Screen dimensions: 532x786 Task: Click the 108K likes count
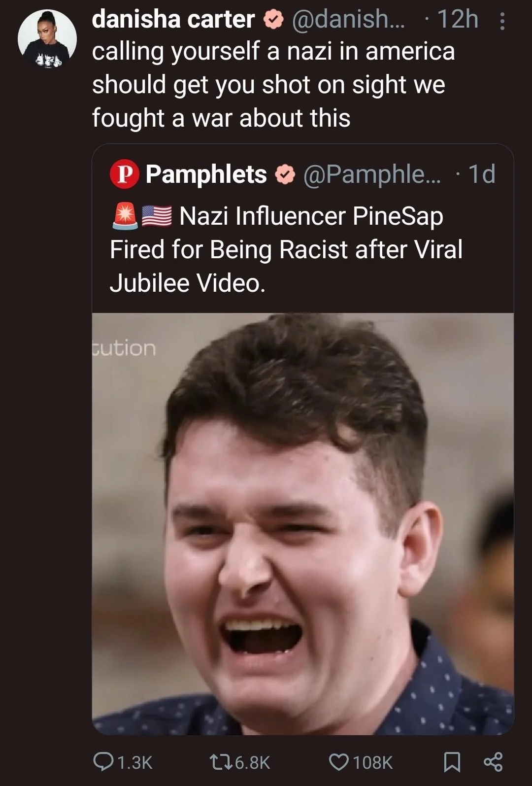point(373,762)
